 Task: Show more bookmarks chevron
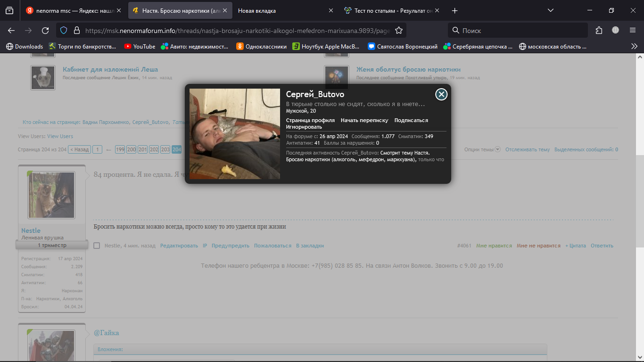point(634,46)
